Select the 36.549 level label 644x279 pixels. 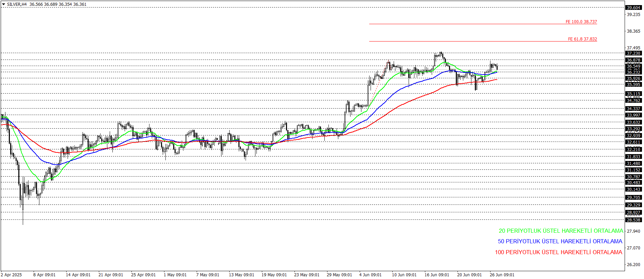click(633, 66)
